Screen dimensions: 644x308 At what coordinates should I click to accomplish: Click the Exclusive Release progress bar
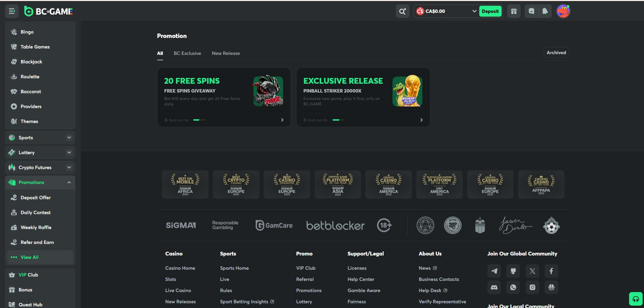click(x=339, y=120)
